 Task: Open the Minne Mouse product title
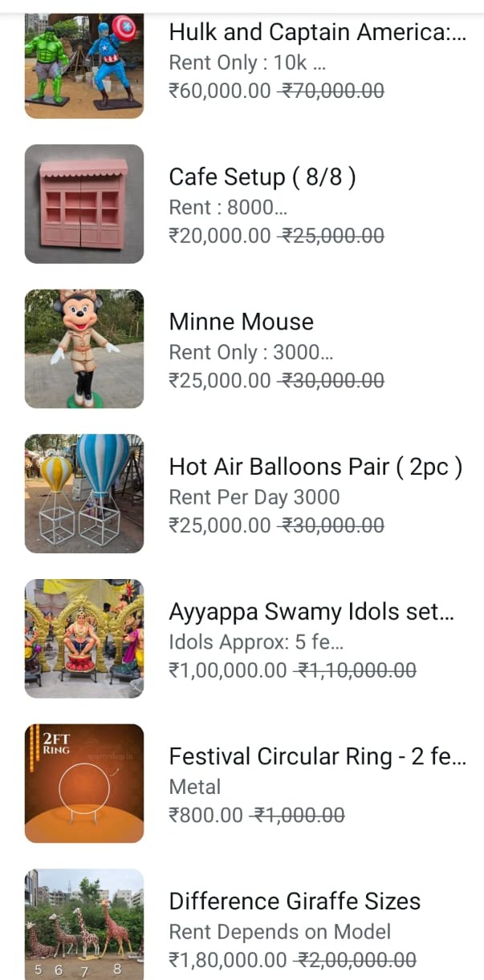pos(241,322)
